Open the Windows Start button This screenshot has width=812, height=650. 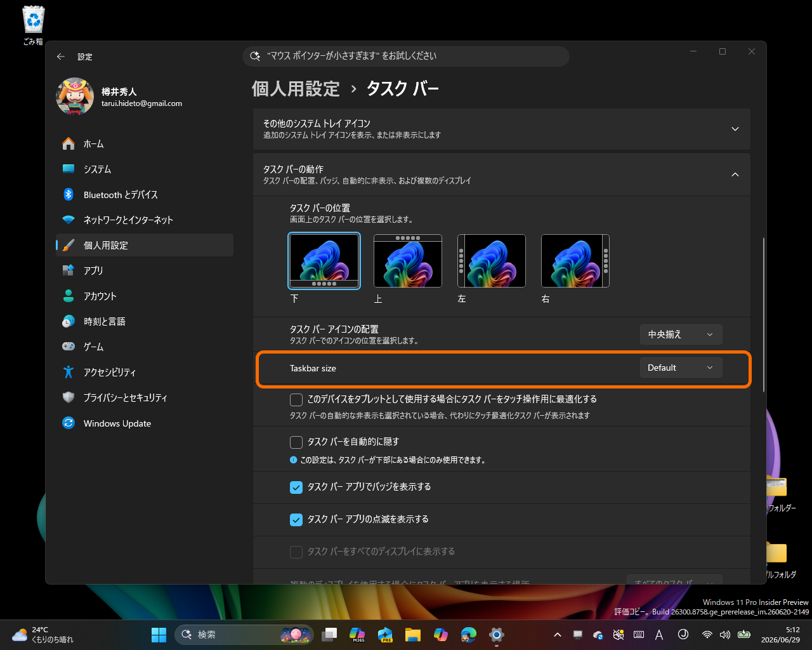[159, 634]
